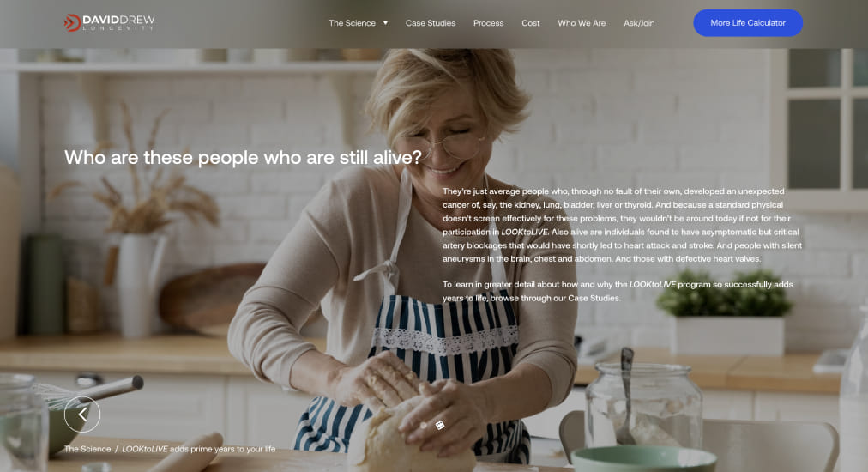Follow The Science breadcrumb link
The image size is (868, 472).
[x=87, y=449]
